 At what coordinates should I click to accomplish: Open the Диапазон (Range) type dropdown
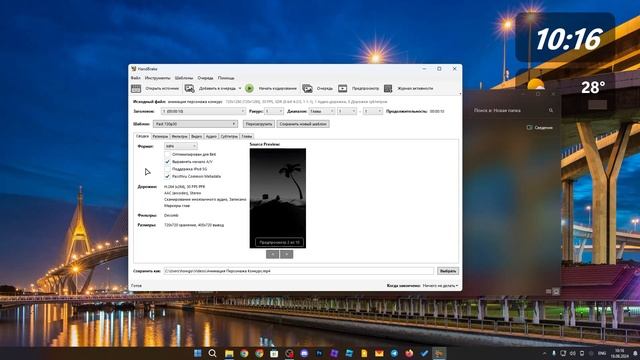[x=322, y=111]
